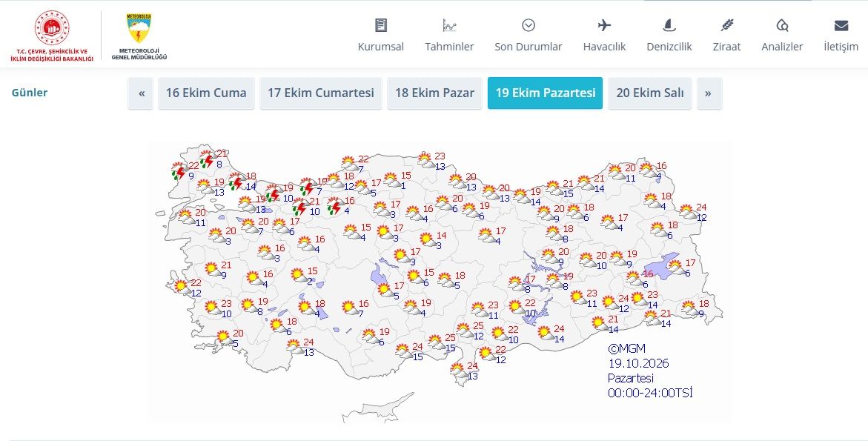This screenshot has width=868, height=441.
Task: Select the 18 Ekim Pazar tab
Action: pos(434,93)
